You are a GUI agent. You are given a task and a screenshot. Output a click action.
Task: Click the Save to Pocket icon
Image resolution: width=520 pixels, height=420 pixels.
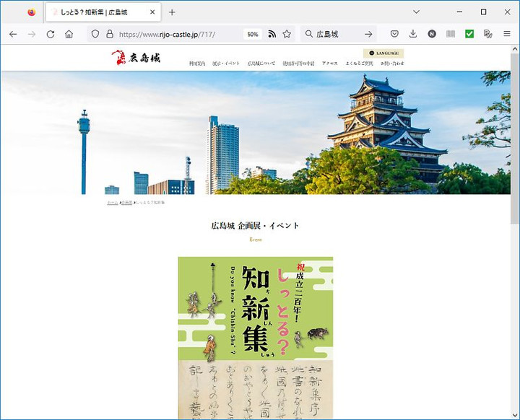coord(394,34)
